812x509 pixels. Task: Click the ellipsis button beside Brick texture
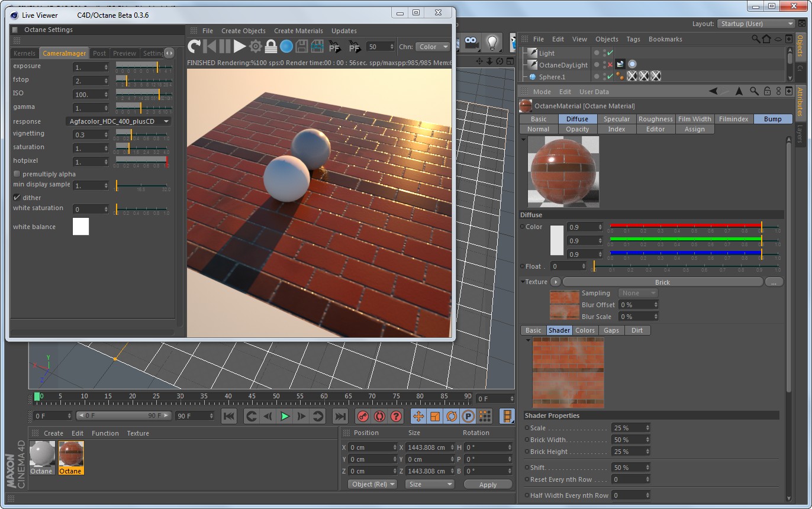774,282
